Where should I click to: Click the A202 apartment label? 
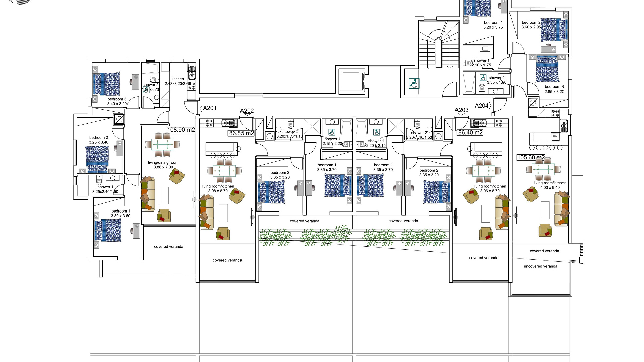pyautogui.click(x=247, y=111)
